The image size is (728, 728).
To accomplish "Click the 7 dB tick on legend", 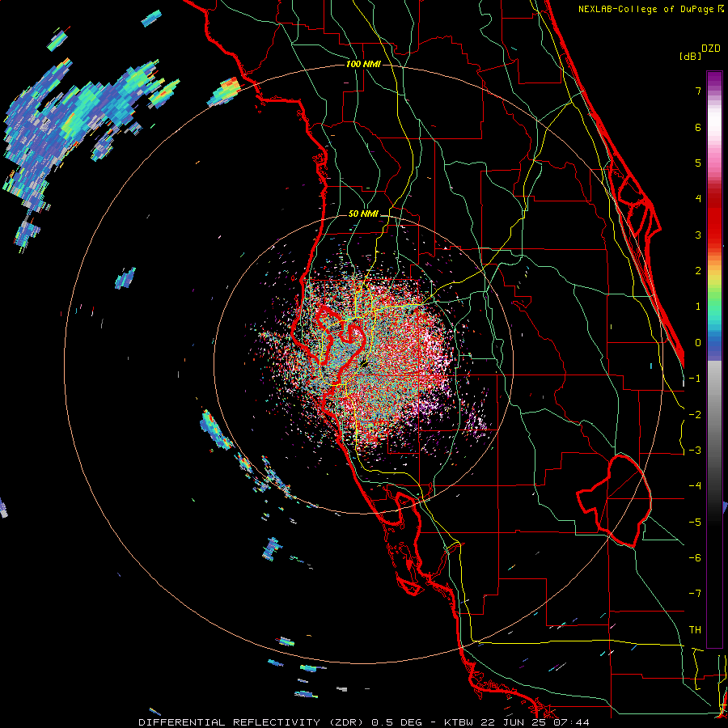I will [x=698, y=91].
